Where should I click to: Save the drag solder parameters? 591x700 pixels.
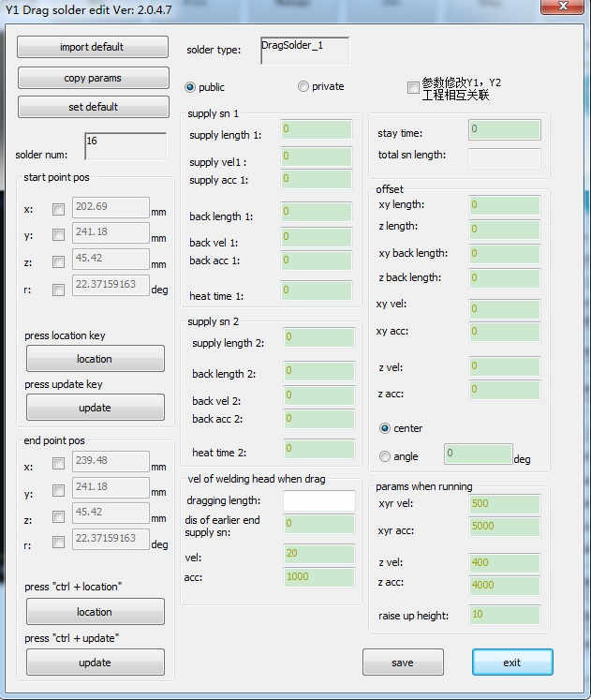coord(403,663)
